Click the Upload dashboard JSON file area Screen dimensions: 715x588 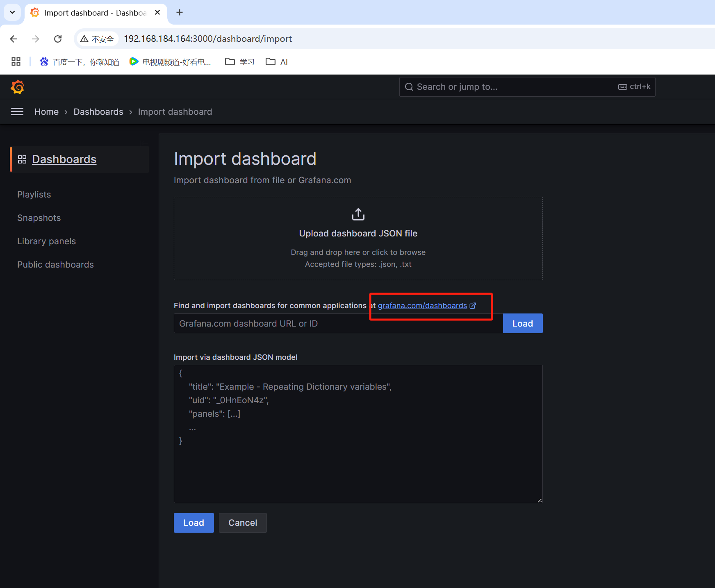tap(358, 238)
